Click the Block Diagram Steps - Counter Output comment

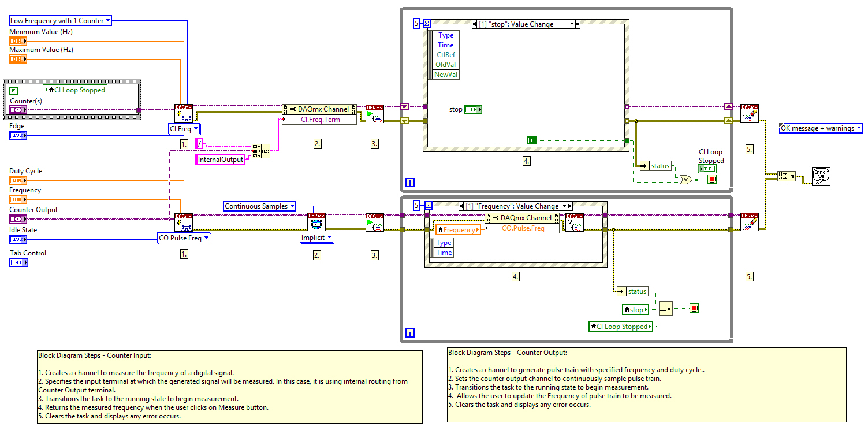[647, 384]
